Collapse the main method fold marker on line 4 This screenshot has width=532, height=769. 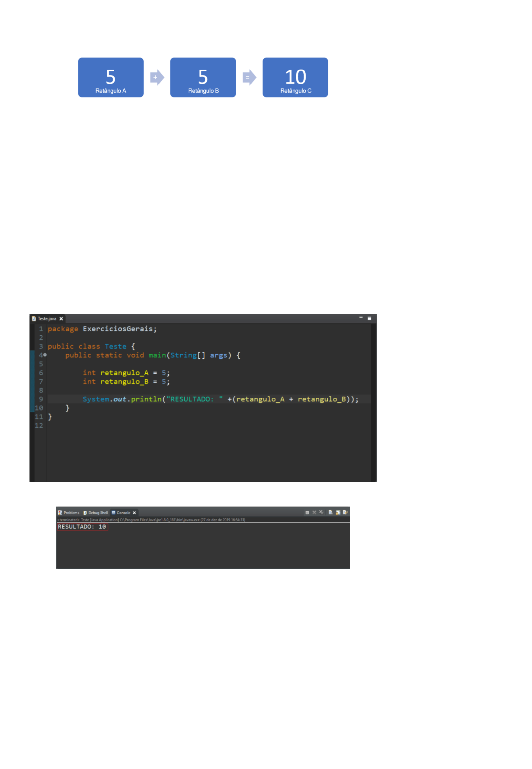point(45,355)
